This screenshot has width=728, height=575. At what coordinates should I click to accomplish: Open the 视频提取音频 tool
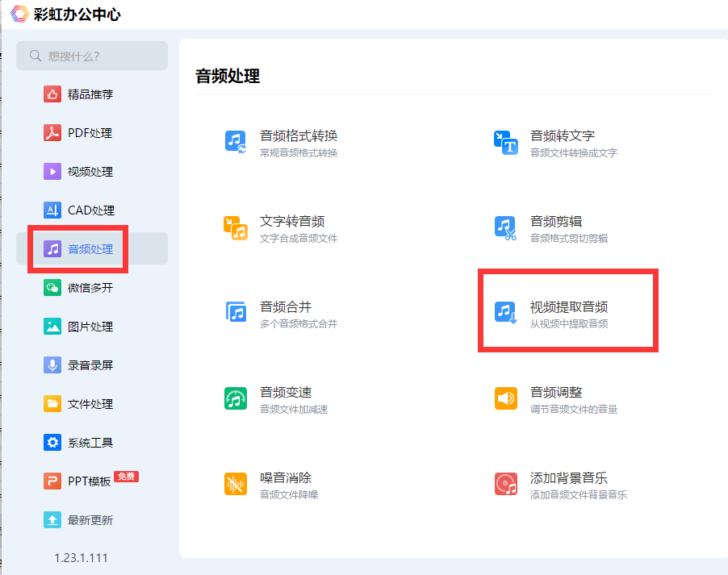569,306
